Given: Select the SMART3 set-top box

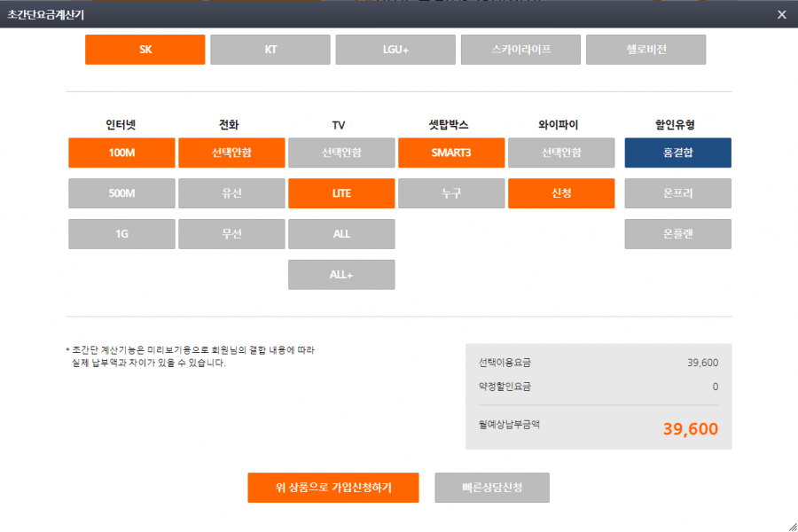Looking at the screenshot, I should pyautogui.click(x=451, y=153).
